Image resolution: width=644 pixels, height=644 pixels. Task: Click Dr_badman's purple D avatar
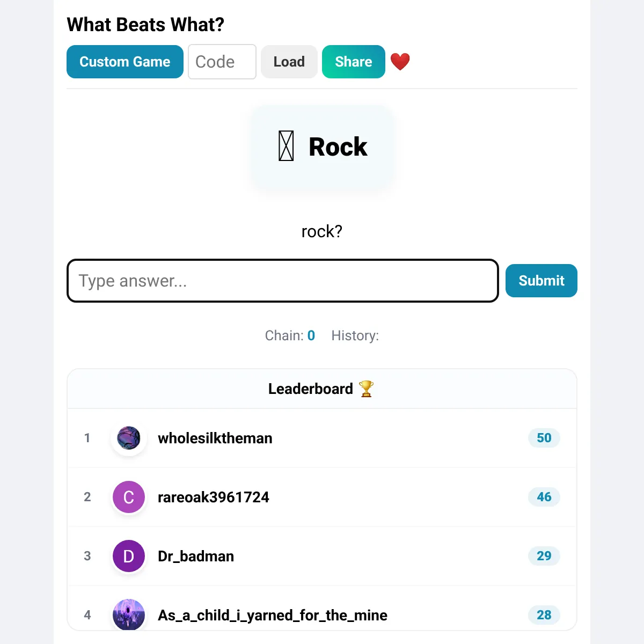pyautogui.click(x=129, y=556)
